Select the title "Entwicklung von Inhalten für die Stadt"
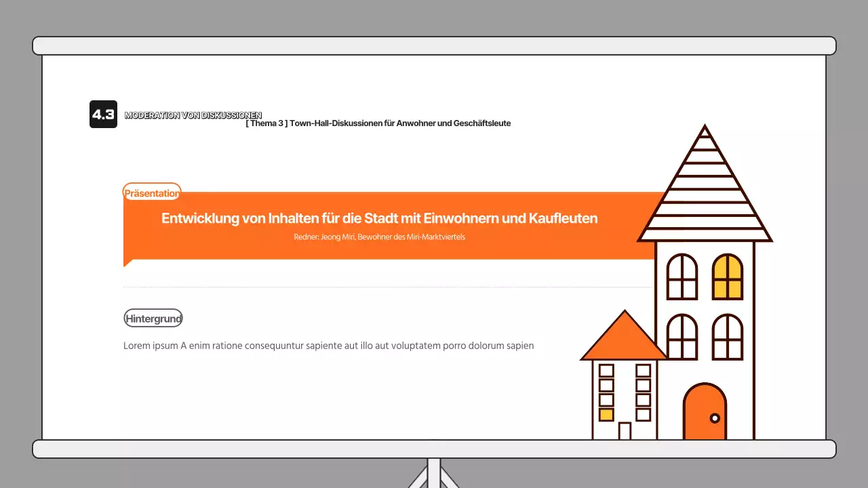 (379, 218)
